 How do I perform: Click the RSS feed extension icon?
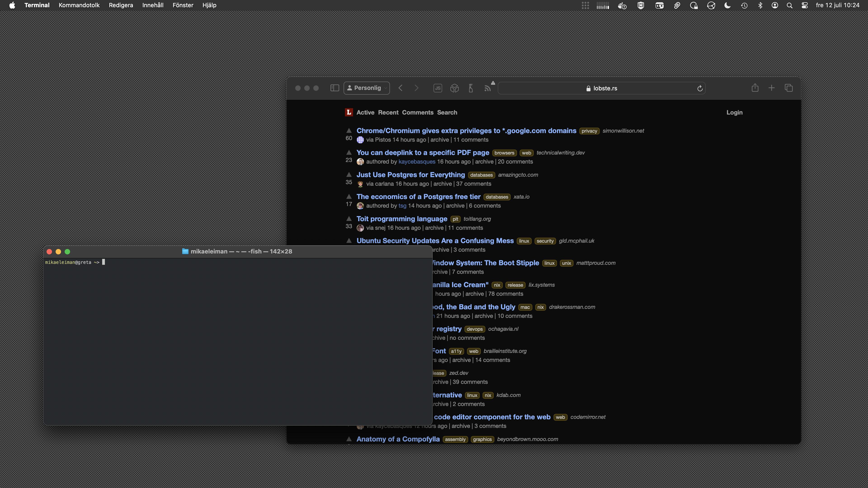487,88
